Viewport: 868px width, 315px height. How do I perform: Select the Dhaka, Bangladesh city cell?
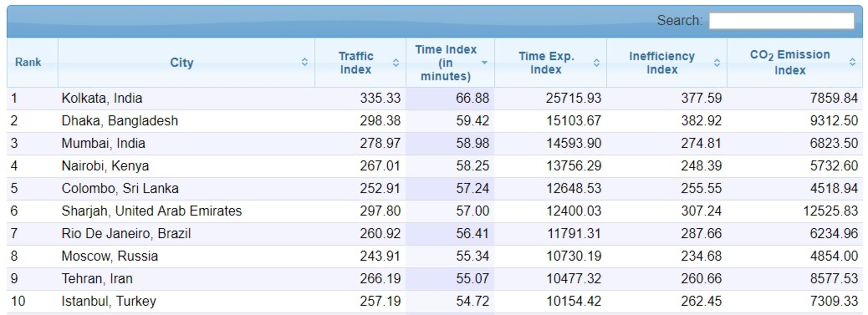120,121
